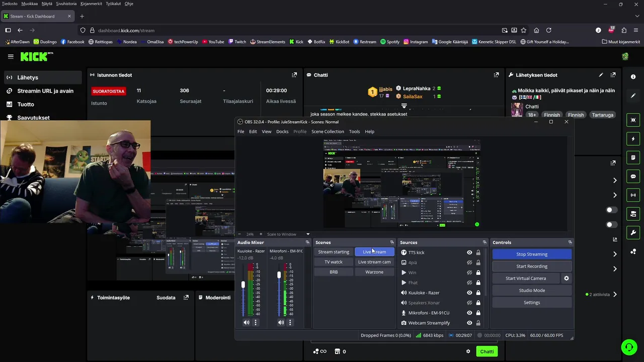This screenshot has height=362, width=644.
Task: Hide the Mikrofoni - EM-91CU source
Action: pyautogui.click(x=469, y=313)
